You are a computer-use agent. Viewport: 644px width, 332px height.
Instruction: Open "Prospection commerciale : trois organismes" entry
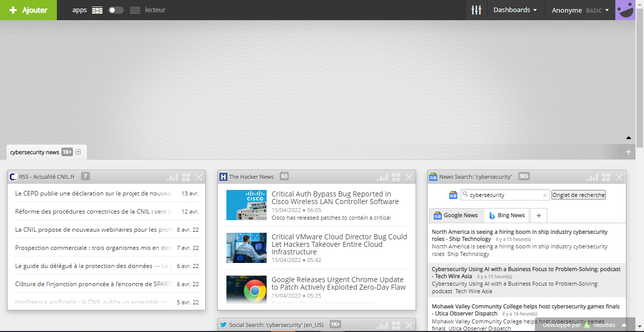[x=107, y=247]
